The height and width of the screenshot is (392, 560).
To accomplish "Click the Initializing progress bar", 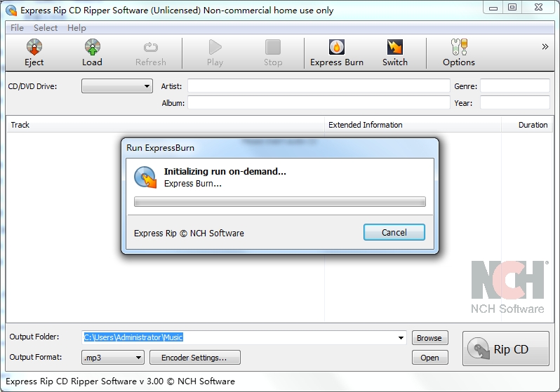I will point(279,202).
